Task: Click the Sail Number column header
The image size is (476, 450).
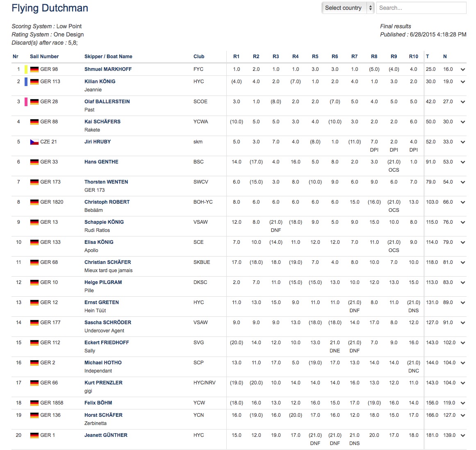Action: pos(44,57)
